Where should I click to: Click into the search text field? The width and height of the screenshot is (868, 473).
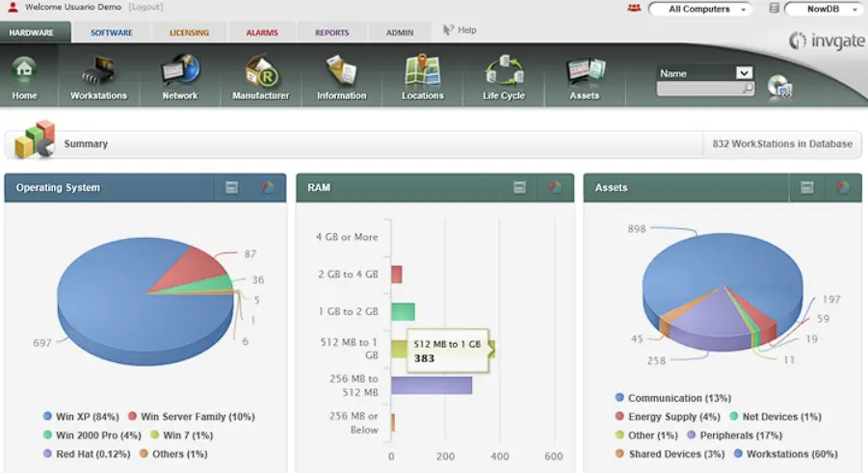tap(698, 89)
